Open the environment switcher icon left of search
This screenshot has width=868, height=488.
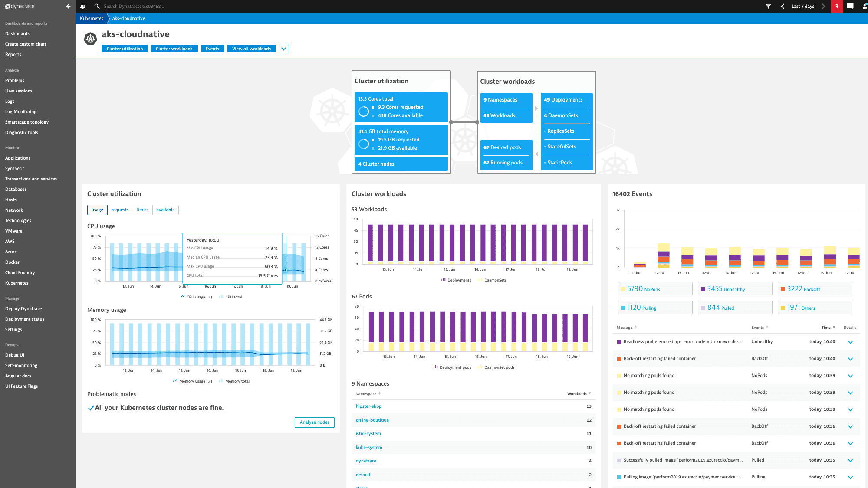click(82, 6)
